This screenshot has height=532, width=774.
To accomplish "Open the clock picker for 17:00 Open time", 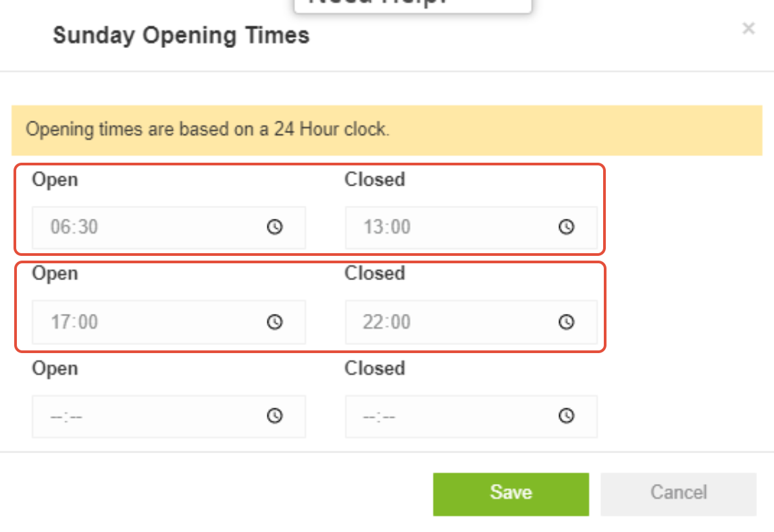I will pos(274,322).
